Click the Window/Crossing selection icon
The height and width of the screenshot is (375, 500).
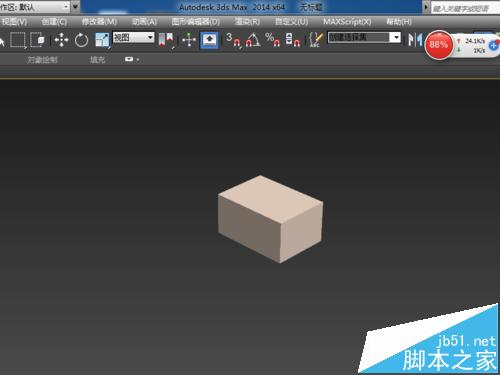(x=38, y=40)
